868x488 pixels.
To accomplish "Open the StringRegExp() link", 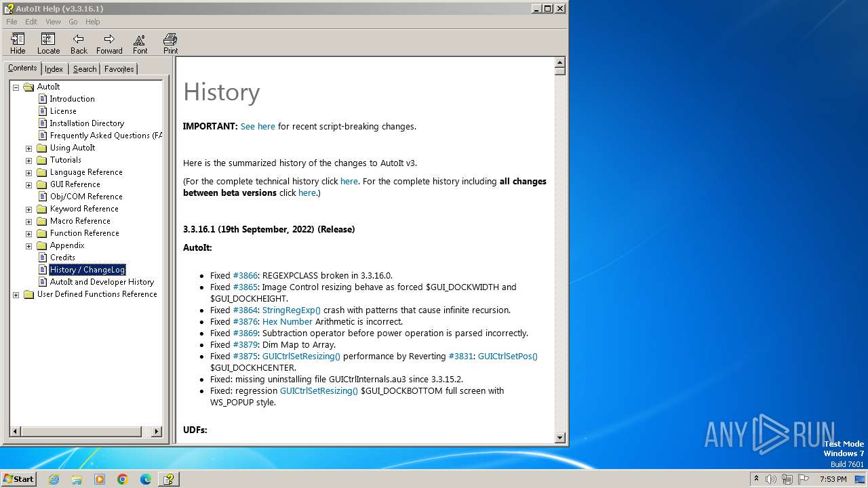I will (x=292, y=310).
